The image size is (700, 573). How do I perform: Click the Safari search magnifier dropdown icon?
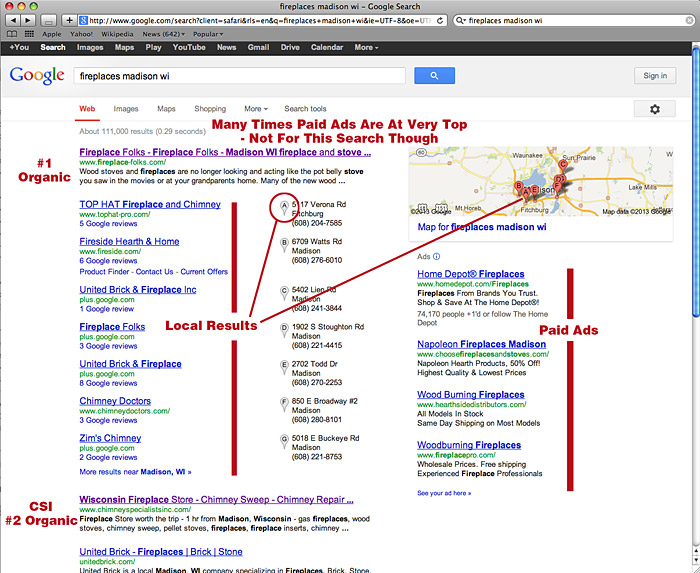[x=460, y=21]
